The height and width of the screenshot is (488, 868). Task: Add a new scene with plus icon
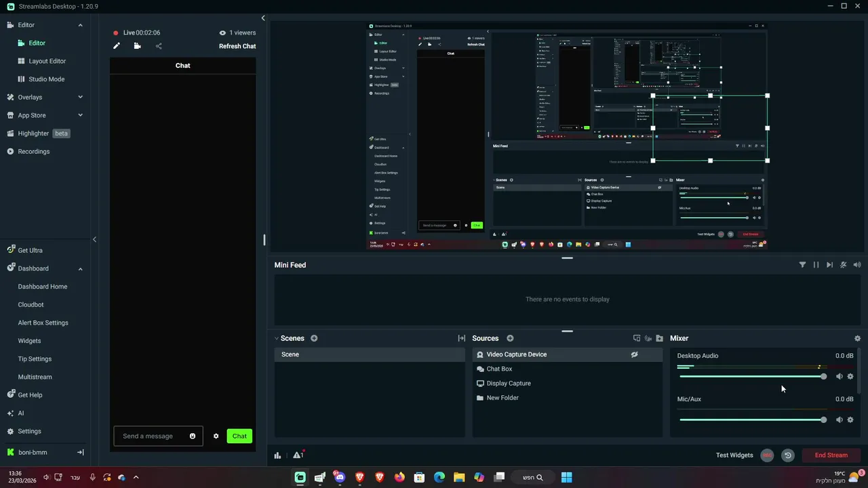point(314,338)
